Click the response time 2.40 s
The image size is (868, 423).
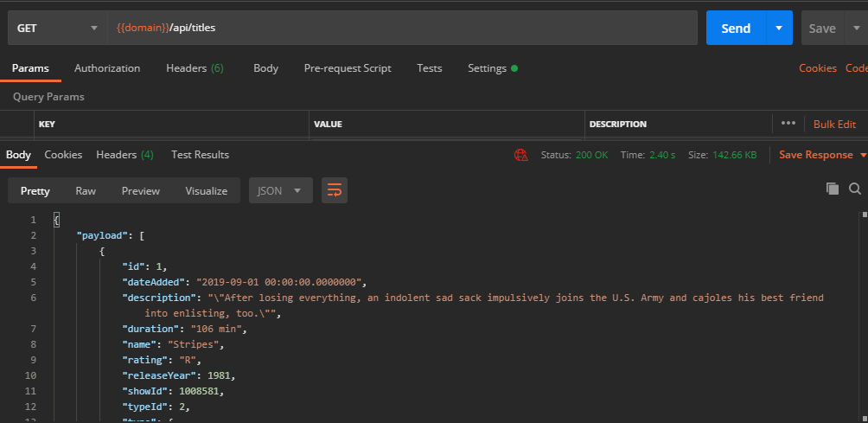tap(661, 155)
